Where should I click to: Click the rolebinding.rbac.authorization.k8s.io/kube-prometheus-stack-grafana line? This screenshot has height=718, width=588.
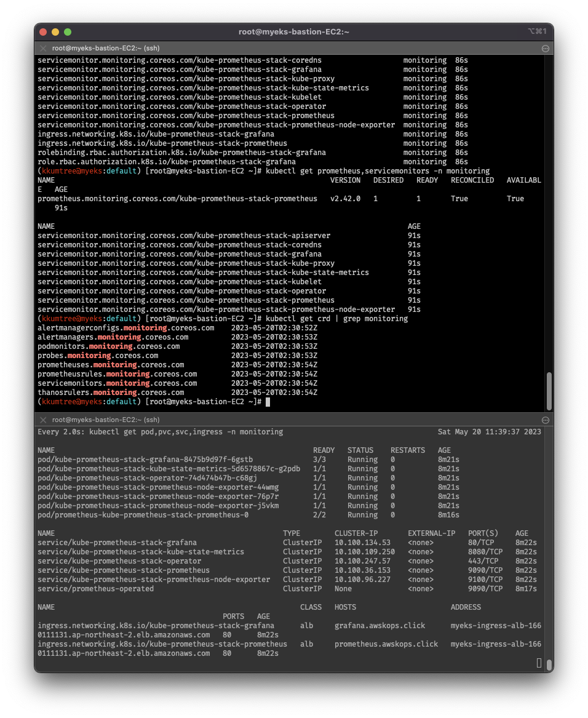pos(253,153)
